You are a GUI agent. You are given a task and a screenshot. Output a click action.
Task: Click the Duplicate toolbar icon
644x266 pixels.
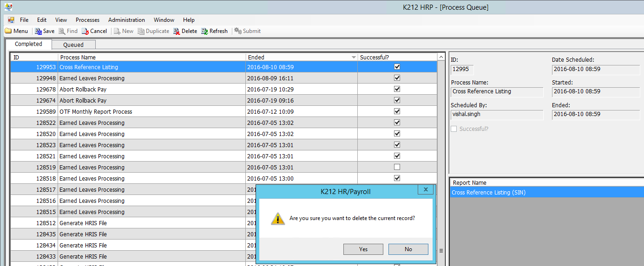point(141,31)
